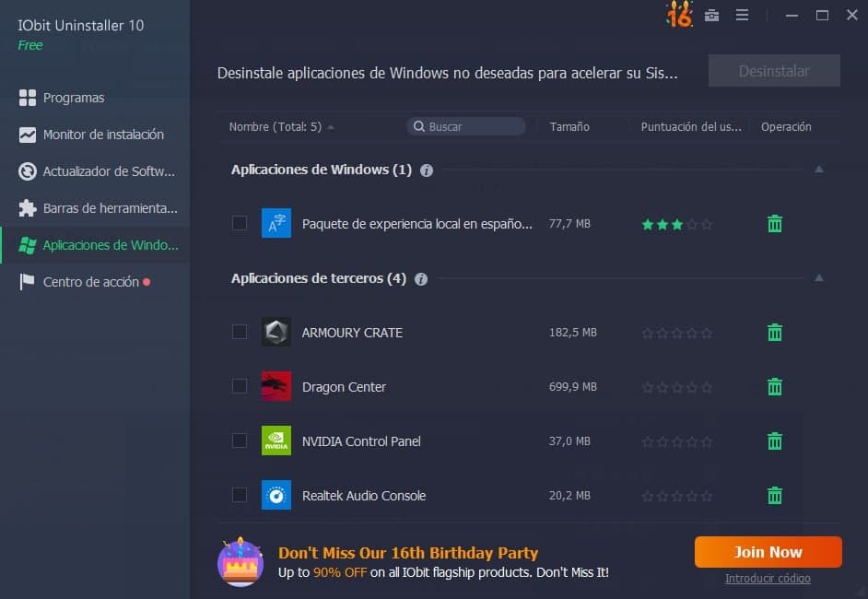Uninstall Paquete de experiencia local via trash
This screenshot has width=868, height=599.
(x=774, y=224)
